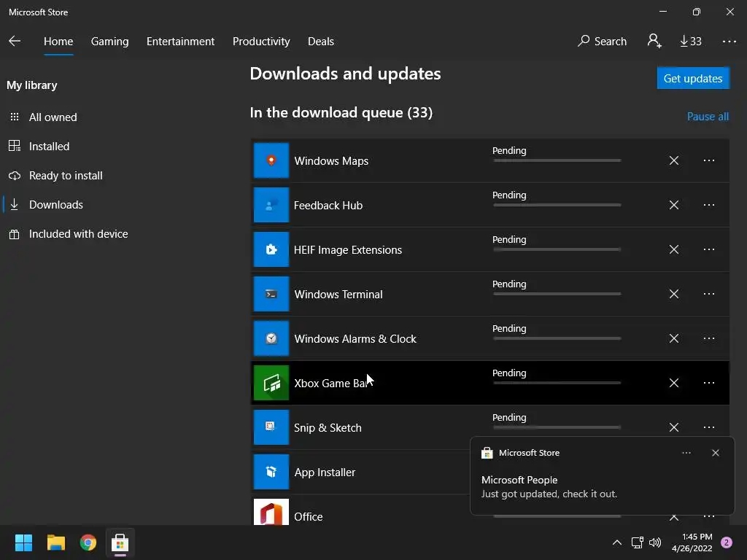The image size is (747, 560).
Task: Click the Windows Alarms & Clock icon
Action: pos(271,338)
